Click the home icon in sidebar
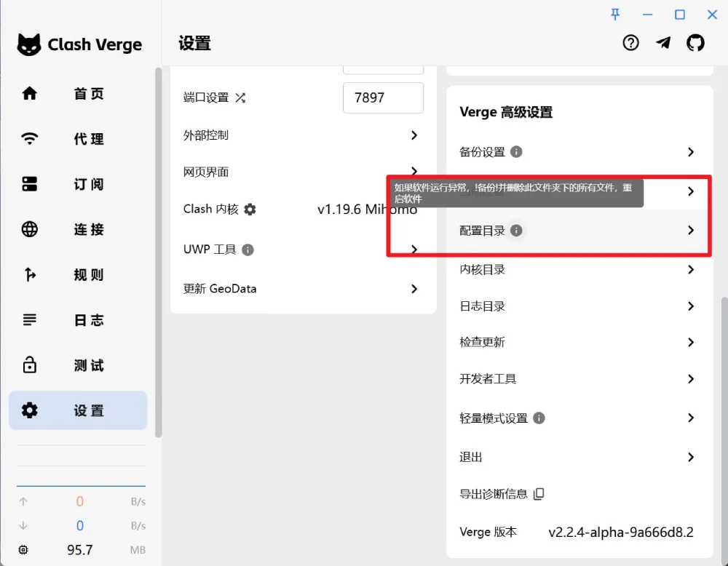 click(30, 93)
